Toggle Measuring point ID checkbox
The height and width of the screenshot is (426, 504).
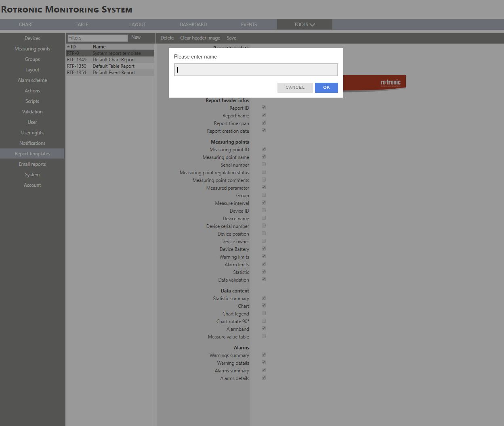(264, 149)
